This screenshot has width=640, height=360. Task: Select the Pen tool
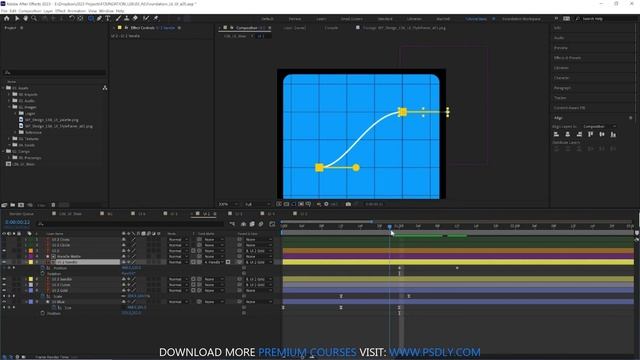(99, 18)
